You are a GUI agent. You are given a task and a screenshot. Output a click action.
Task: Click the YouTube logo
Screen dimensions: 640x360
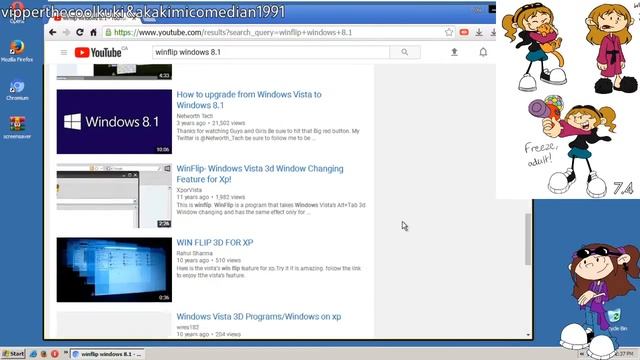pos(98,52)
